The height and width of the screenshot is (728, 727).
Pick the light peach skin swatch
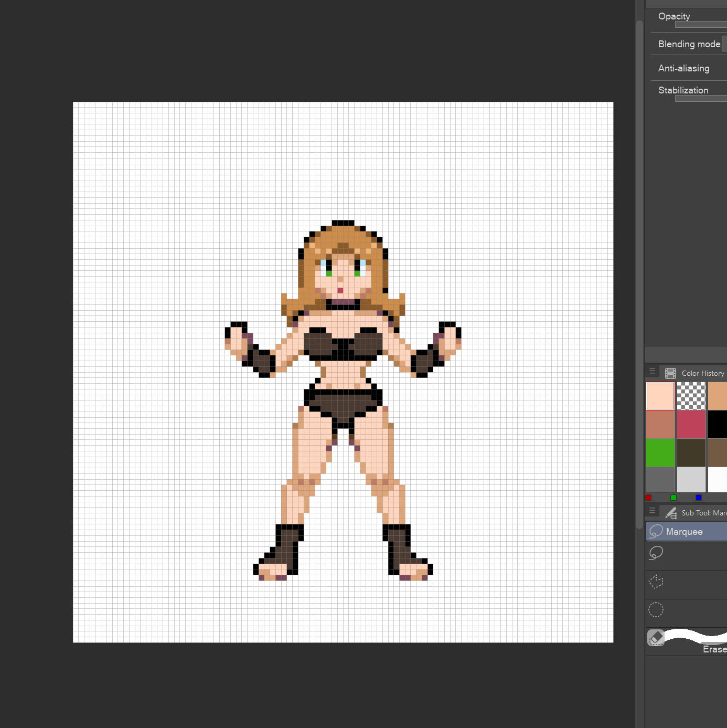(660, 396)
